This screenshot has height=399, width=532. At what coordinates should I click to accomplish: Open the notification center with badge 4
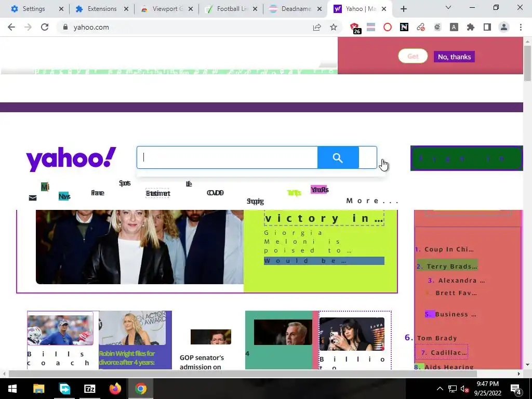516,389
